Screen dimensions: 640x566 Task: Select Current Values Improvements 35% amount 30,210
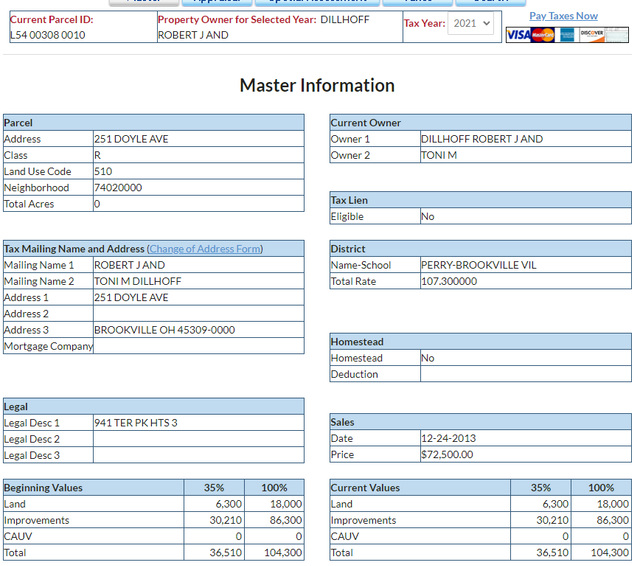click(552, 520)
